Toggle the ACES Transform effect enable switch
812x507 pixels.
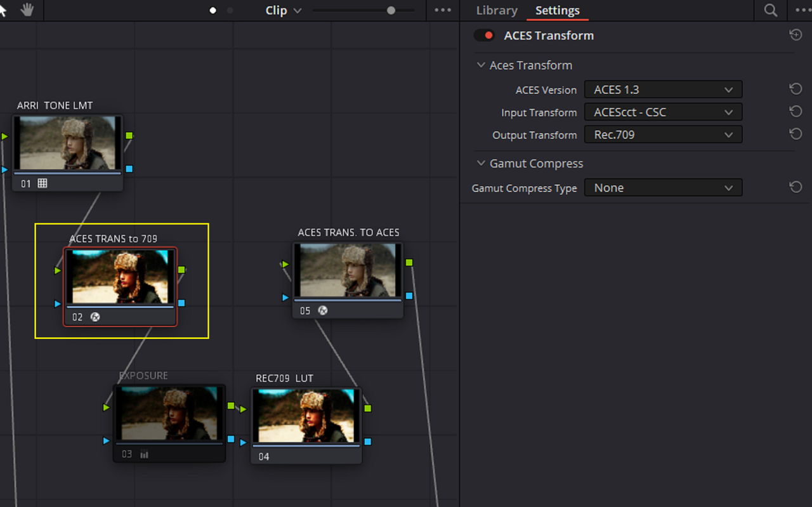click(484, 36)
